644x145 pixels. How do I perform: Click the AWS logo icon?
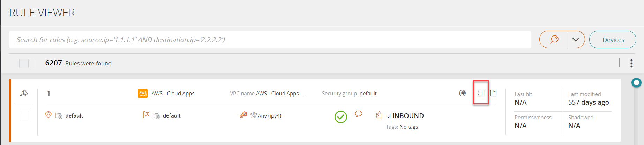click(x=143, y=93)
